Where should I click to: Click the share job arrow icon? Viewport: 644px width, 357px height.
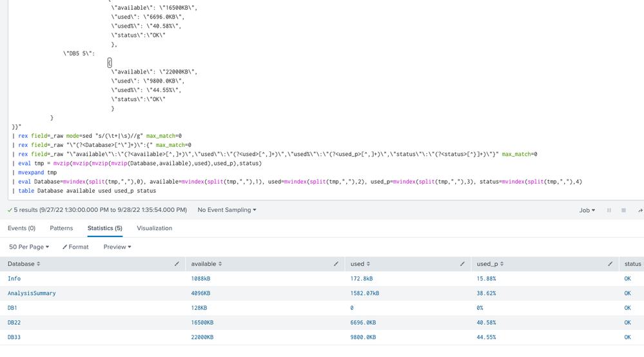point(639,210)
